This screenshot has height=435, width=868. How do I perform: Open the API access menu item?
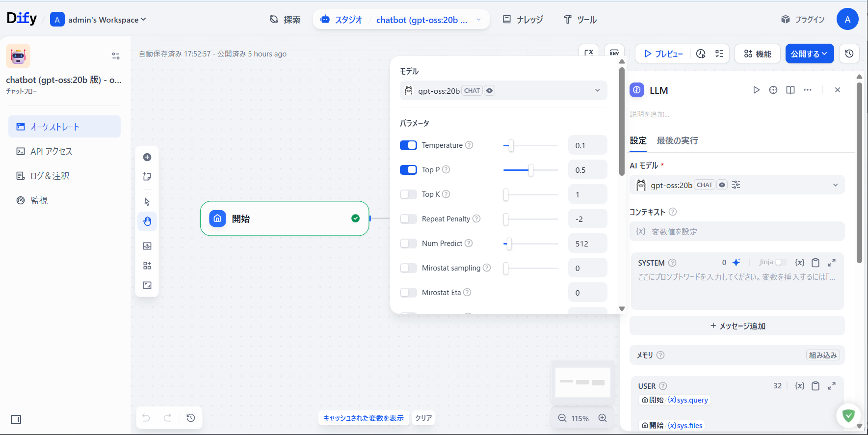coord(64,151)
